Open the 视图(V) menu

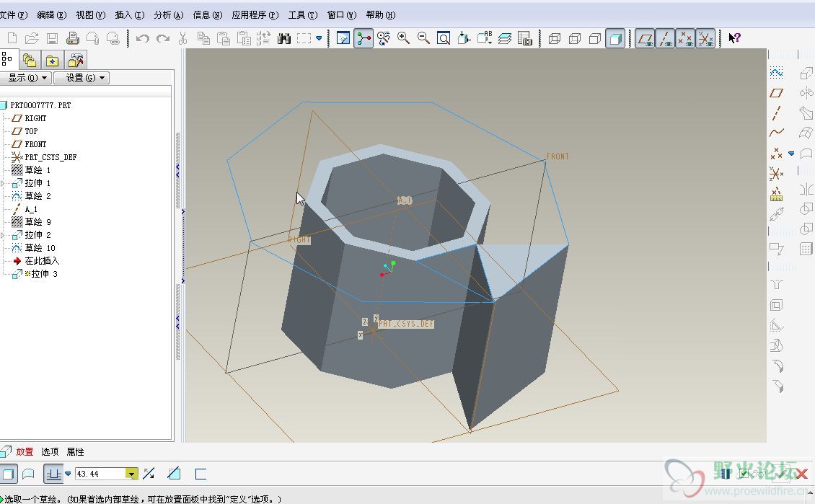91,15
